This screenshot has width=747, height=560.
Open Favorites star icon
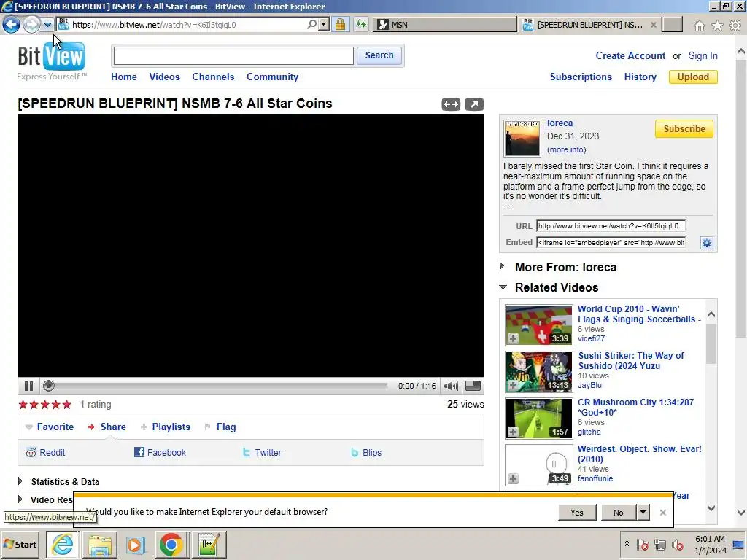click(717, 26)
